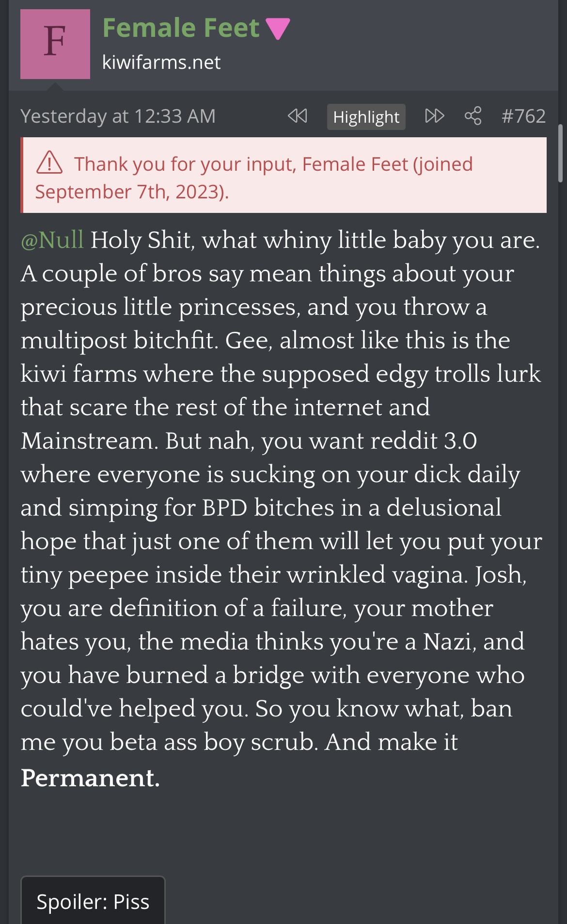The width and height of the screenshot is (567, 924).
Task: Click the bold Permanent. text
Action: pos(90,778)
